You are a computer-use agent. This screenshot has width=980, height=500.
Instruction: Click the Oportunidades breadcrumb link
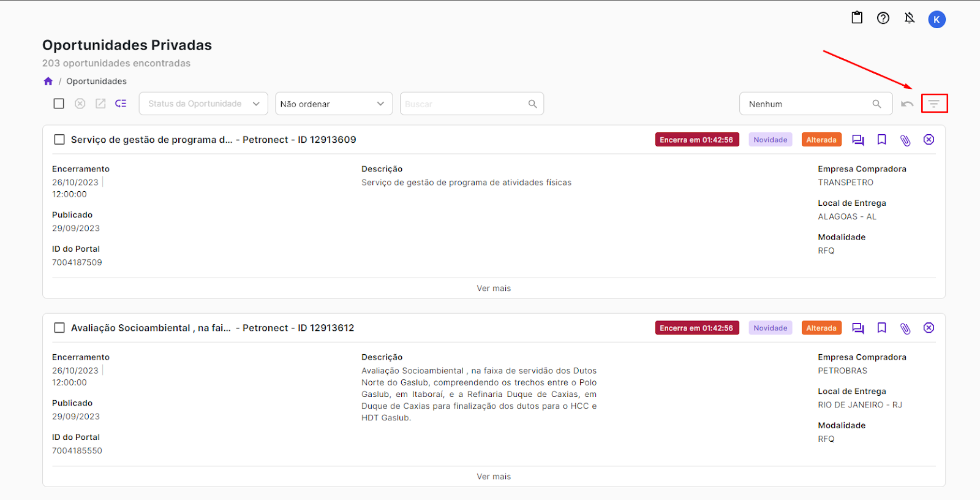click(x=96, y=81)
